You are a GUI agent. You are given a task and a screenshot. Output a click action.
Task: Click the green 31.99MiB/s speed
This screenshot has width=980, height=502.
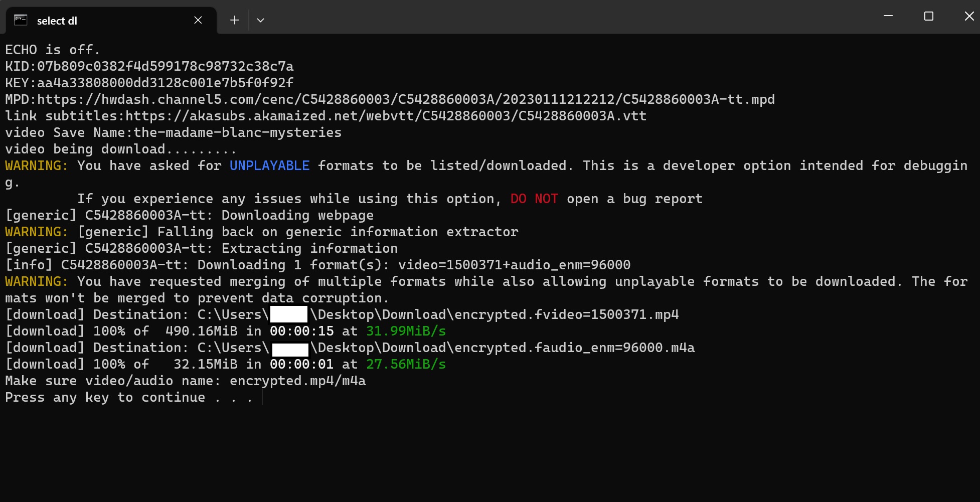(x=406, y=331)
